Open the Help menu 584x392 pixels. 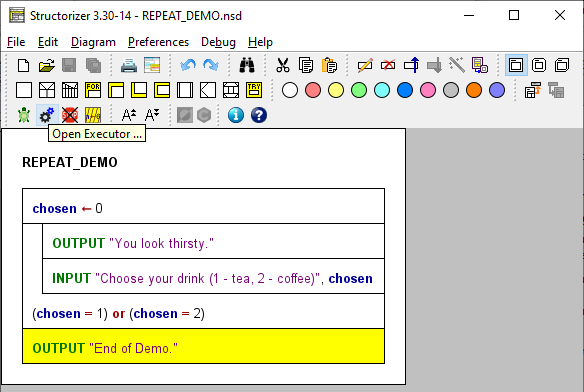tap(260, 42)
